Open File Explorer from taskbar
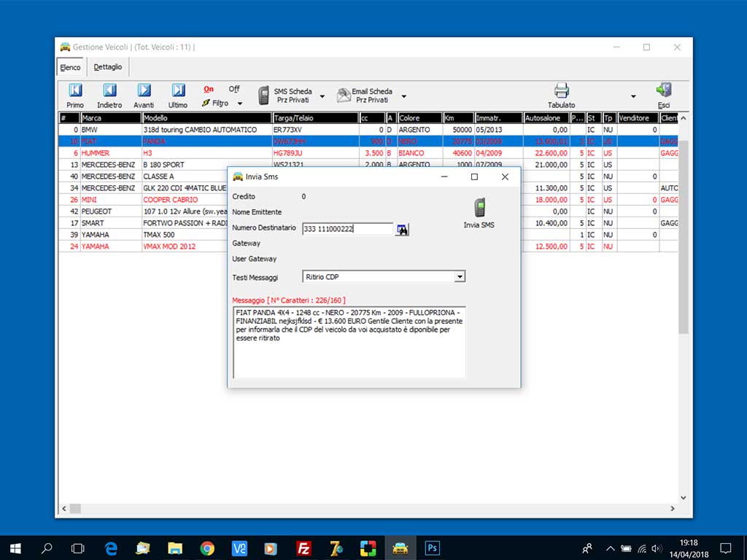Viewport: 747px width, 560px height. click(x=175, y=548)
